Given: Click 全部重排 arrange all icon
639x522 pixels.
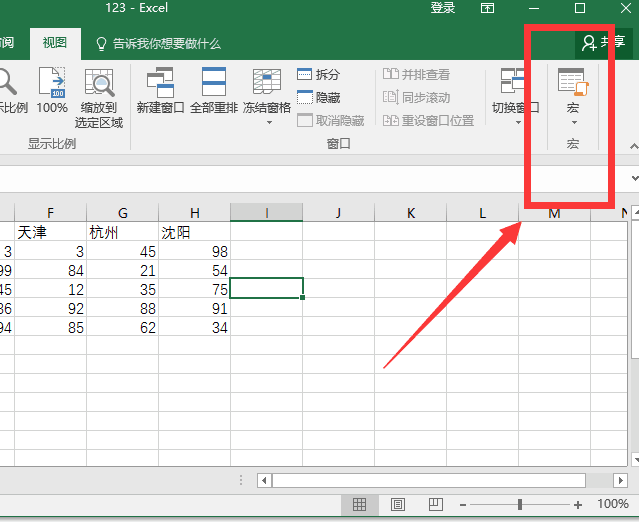Looking at the screenshot, I should coord(214,91).
